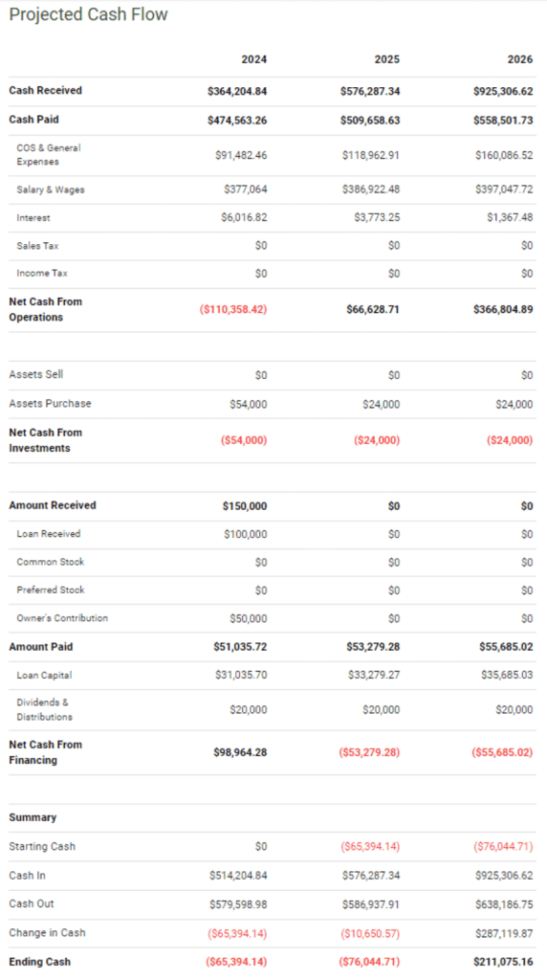Click the Dividends & Distributions label

44,710
